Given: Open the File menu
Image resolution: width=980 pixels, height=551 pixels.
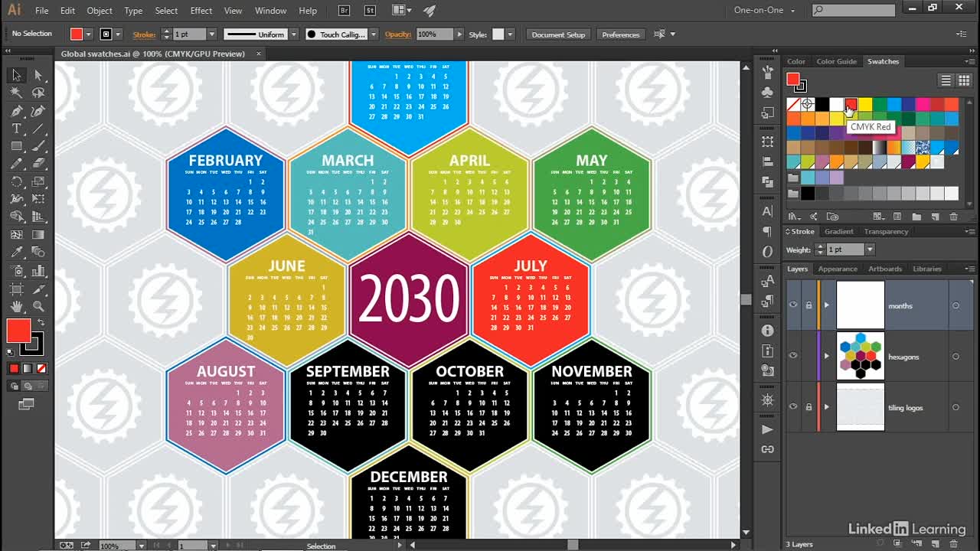Looking at the screenshot, I should point(41,11).
